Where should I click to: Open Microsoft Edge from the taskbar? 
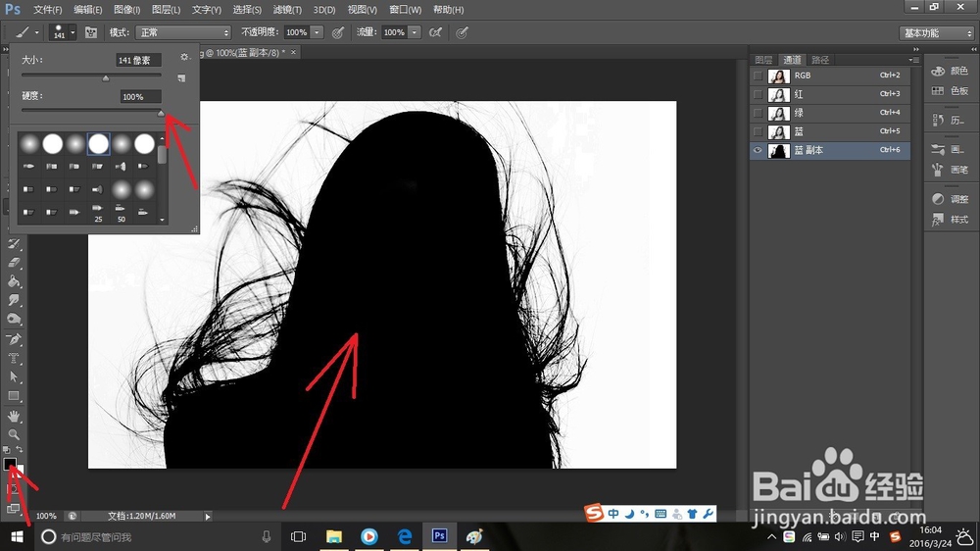405,536
